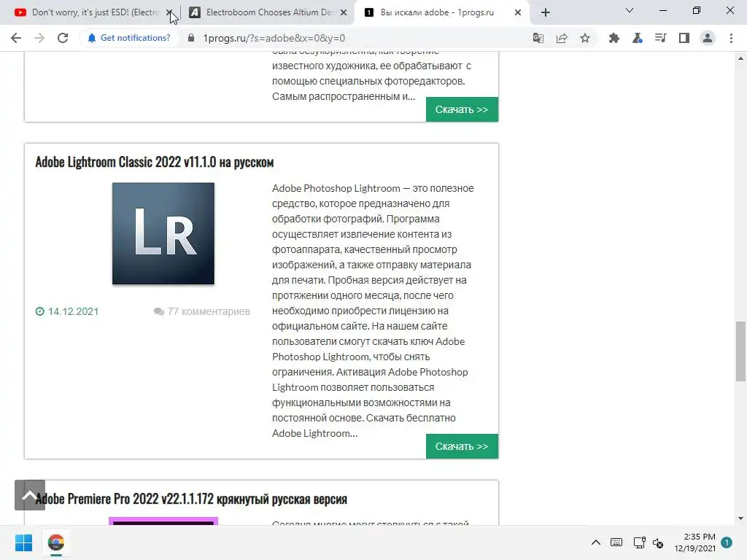The width and height of the screenshot is (747, 560).
Task: Click scrollbar down arrow
Action: coord(740,518)
